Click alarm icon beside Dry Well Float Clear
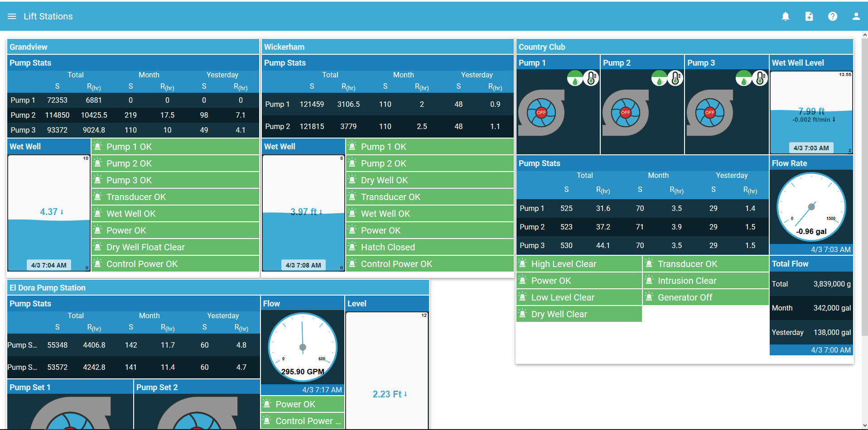This screenshot has height=430, width=868. (x=97, y=247)
